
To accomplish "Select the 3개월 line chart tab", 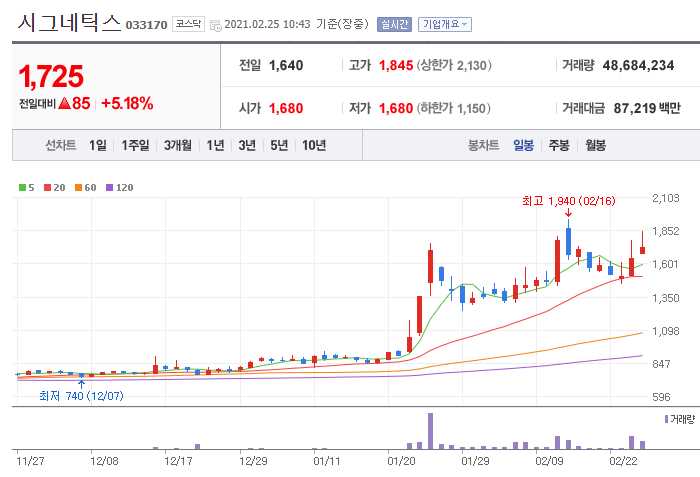I will click(178, 145).
